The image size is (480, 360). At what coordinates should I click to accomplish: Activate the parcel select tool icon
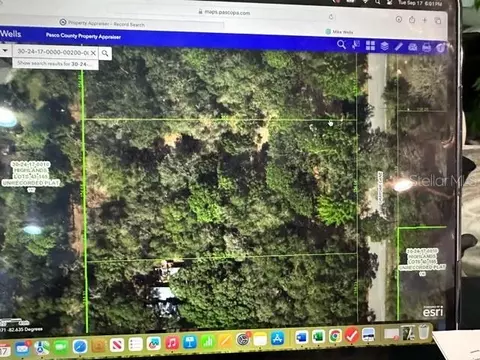(356, 45)
